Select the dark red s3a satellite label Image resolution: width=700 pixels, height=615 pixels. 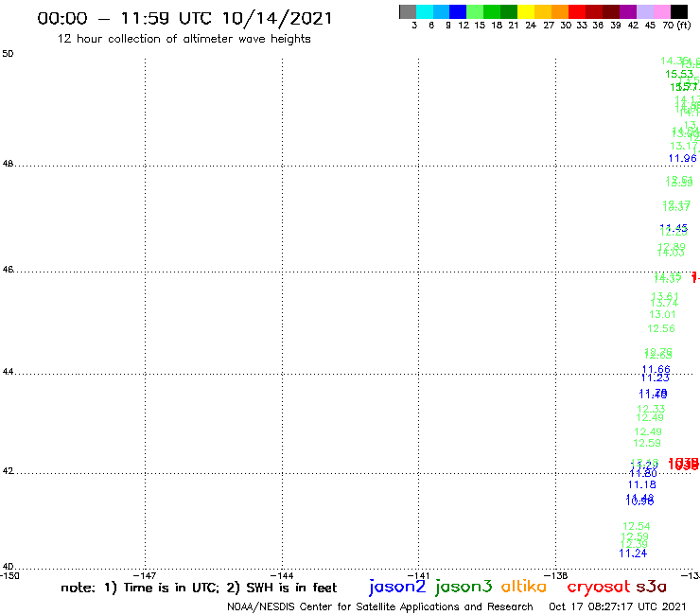coord(651,587)
